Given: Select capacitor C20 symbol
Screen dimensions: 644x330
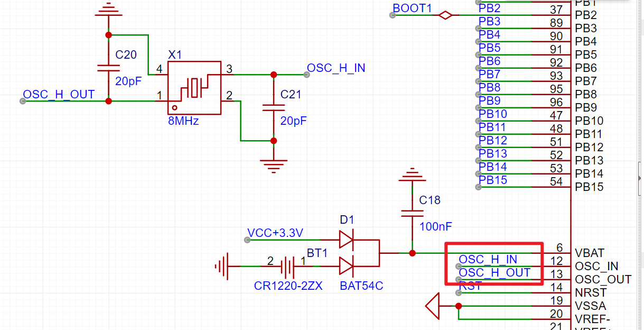Looking at the screenshot, I should pos(108,68).
